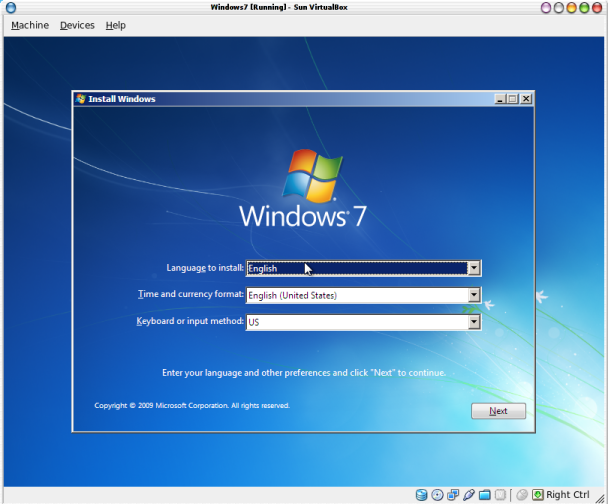Click the keyboard capture host-key icon
Screen dimensions: 608x504
coord(538,495)
